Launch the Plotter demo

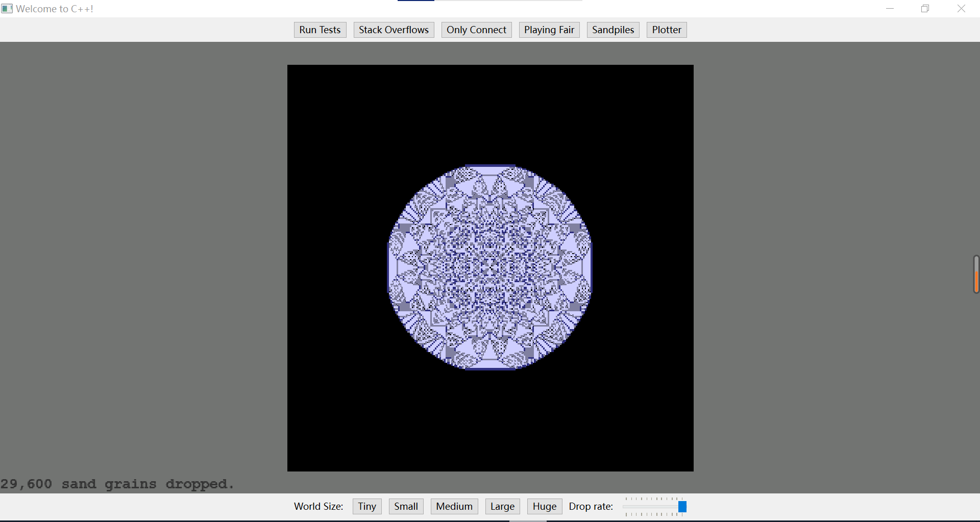(667, 30)
